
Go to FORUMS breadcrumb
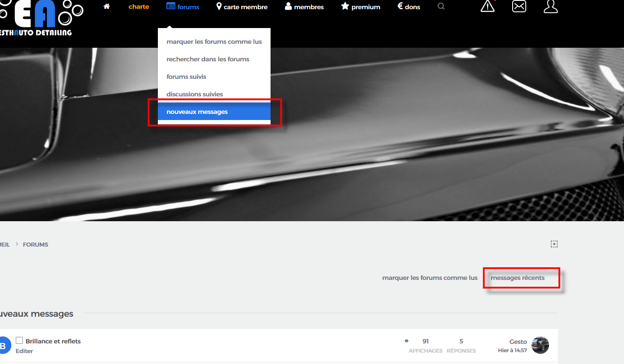tap(36, 244)
